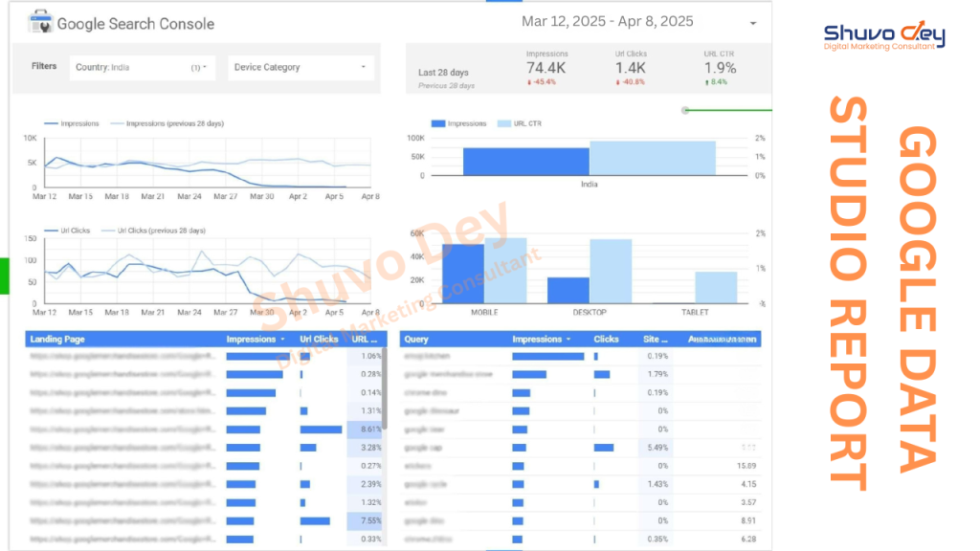The width and height of the screenshot is (980, 551).
Task: Select the 8.61% URL CTR cell
Action: [x=365, y=430]
